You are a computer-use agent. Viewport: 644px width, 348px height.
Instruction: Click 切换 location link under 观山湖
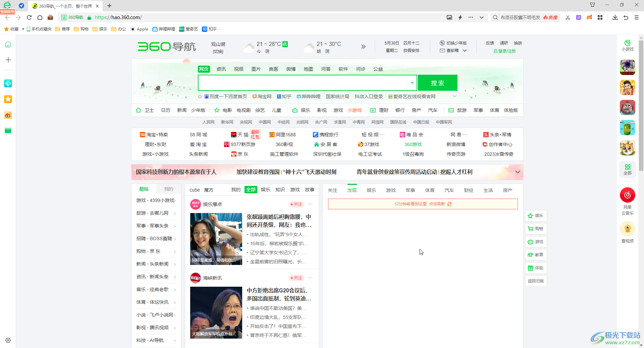pos(218,51)
